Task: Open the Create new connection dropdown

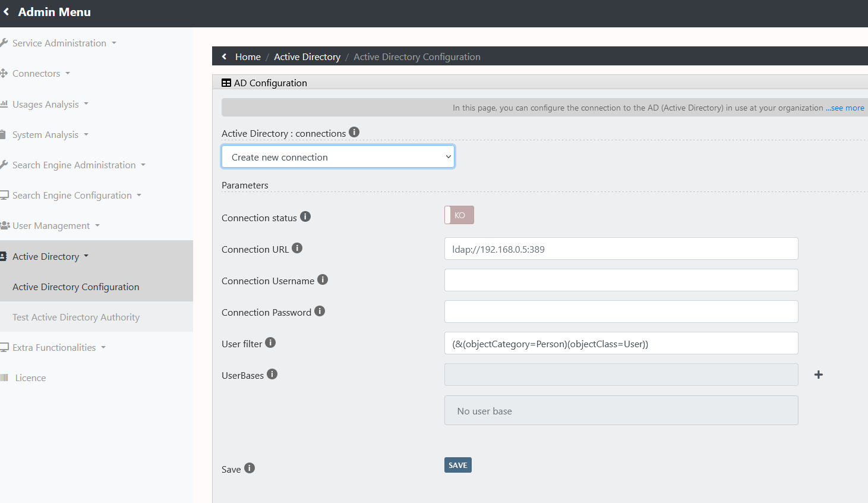Action: (338, 157)
